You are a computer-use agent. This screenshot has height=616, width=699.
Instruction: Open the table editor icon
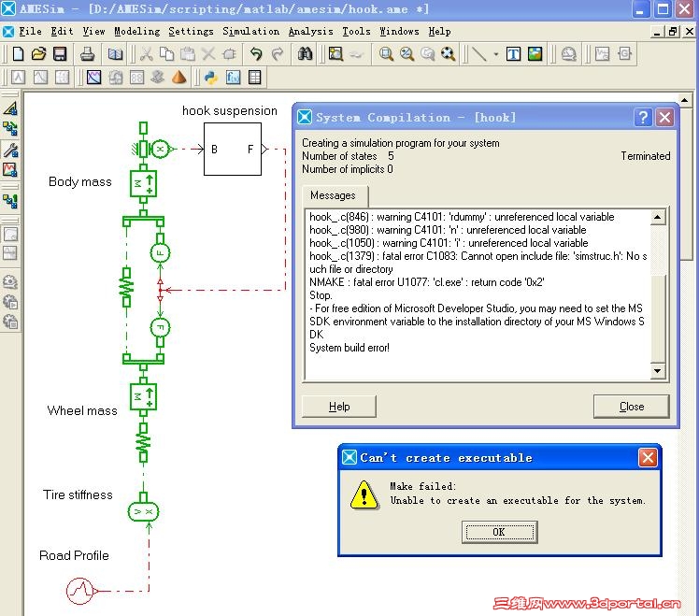click(x=254, y=78)
